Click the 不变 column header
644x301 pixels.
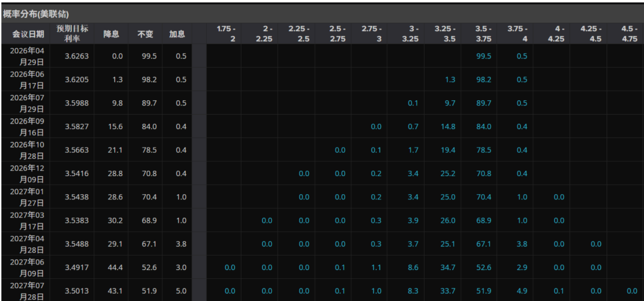coord(145,34)
